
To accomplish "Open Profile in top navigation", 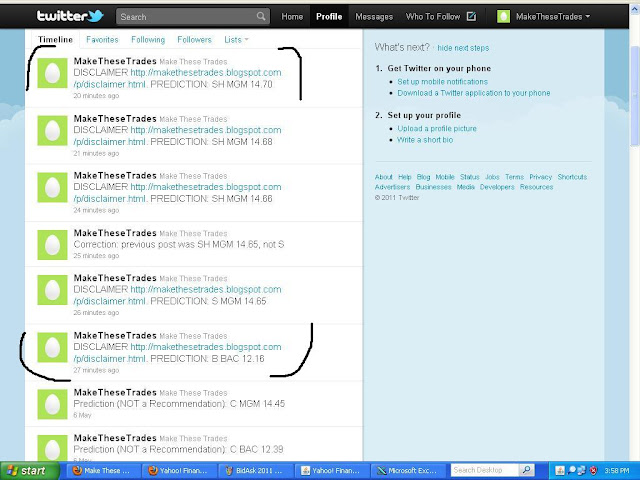I will coord(329,17).
